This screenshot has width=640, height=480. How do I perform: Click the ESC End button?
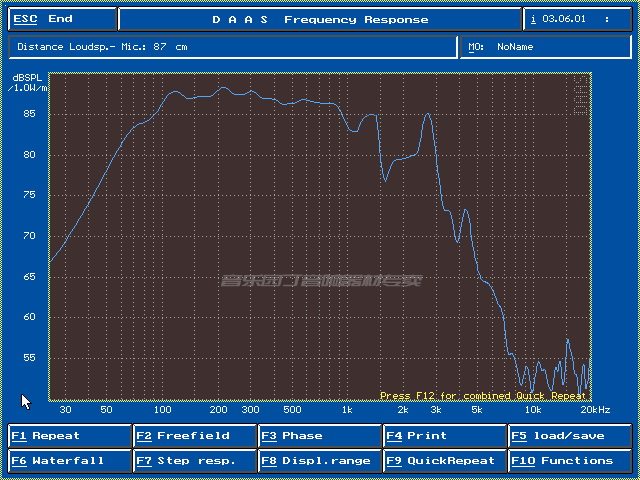pyautogui.click(x=62, y=19)
